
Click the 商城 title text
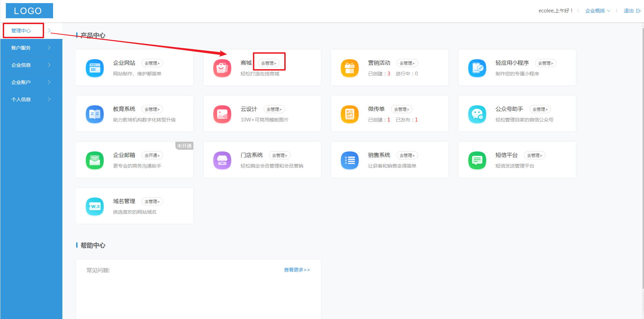[x=246, y=63]
